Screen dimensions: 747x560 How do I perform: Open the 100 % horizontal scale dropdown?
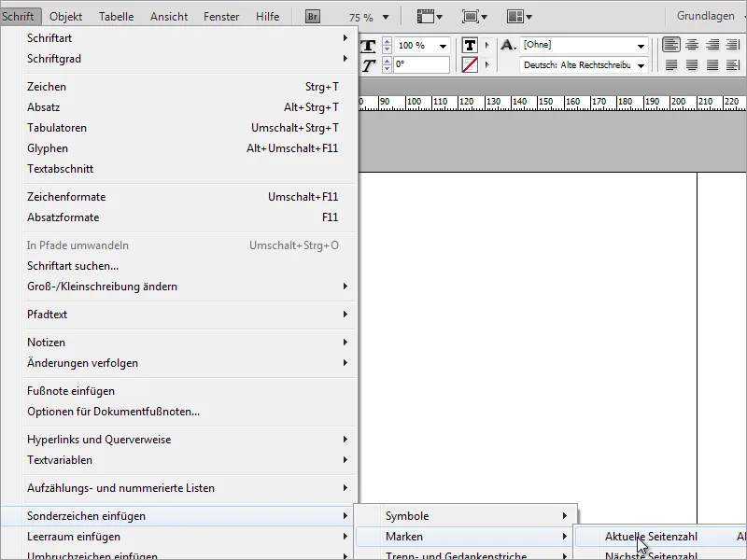[x=443, y=46]
